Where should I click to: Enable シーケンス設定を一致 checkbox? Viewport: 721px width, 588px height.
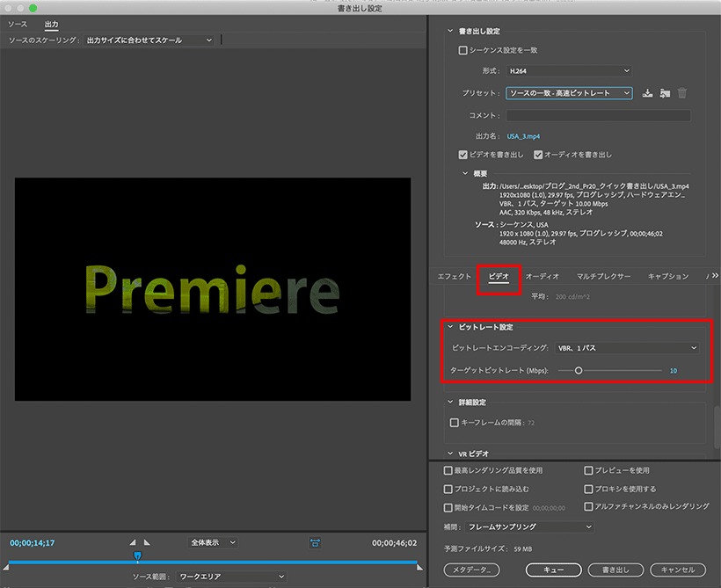pos(463,50)
